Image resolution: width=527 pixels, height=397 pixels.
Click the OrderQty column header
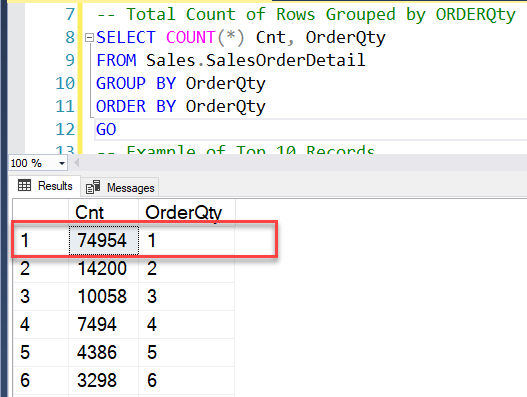point(187,212)
